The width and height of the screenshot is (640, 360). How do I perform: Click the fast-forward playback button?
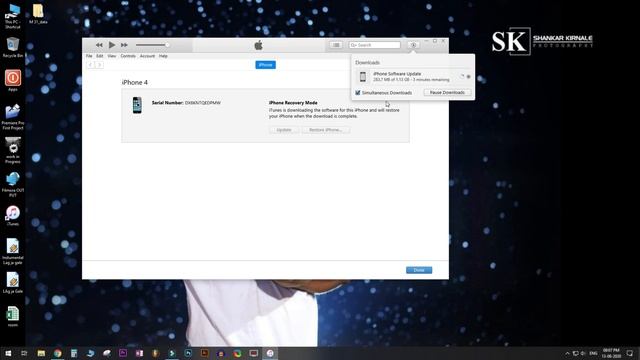point(124,45)
